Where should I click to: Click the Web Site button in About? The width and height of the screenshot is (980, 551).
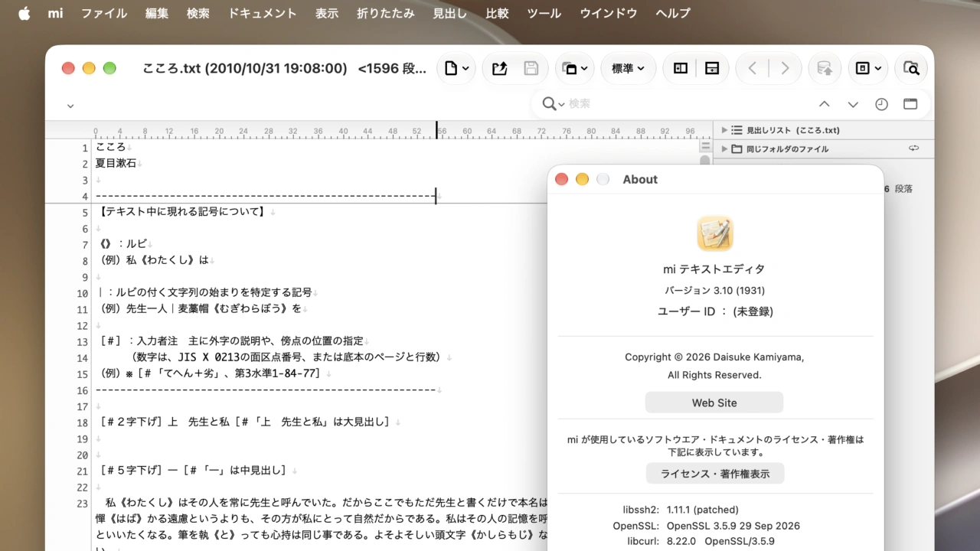(x=714, y=403)
